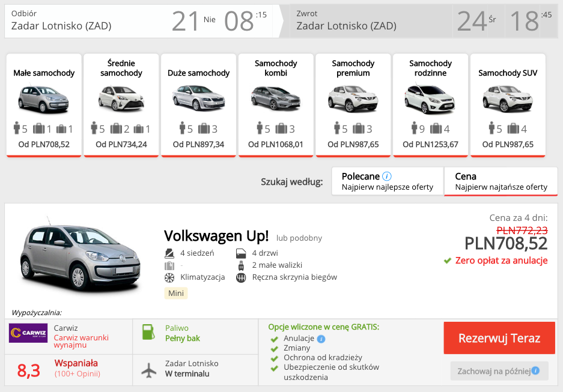Image resolution: width=563 pixels, height=392 pixels.
Task: Open the info icon next to Anulacje
Action: (321, 339)
